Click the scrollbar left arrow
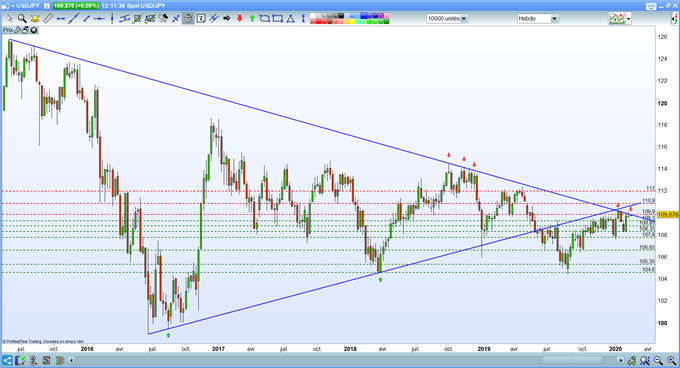Screen dimensions: 680x368 point(72,360)
